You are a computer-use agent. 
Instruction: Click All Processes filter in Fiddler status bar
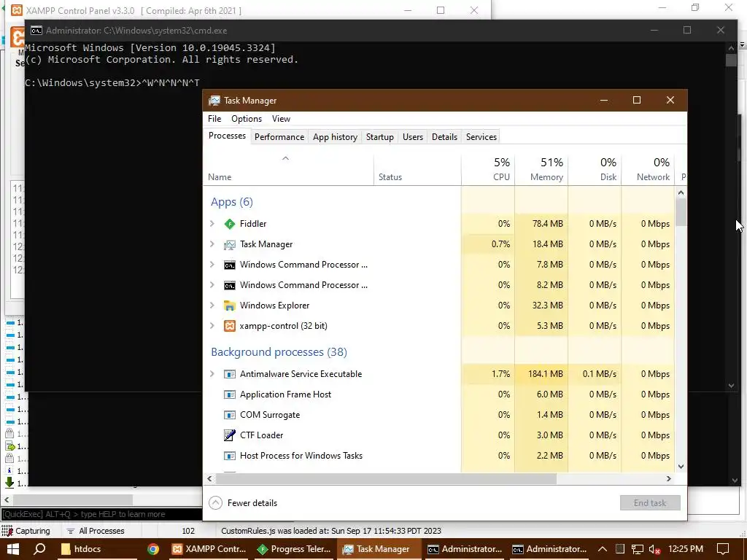[x=96, y=531]
